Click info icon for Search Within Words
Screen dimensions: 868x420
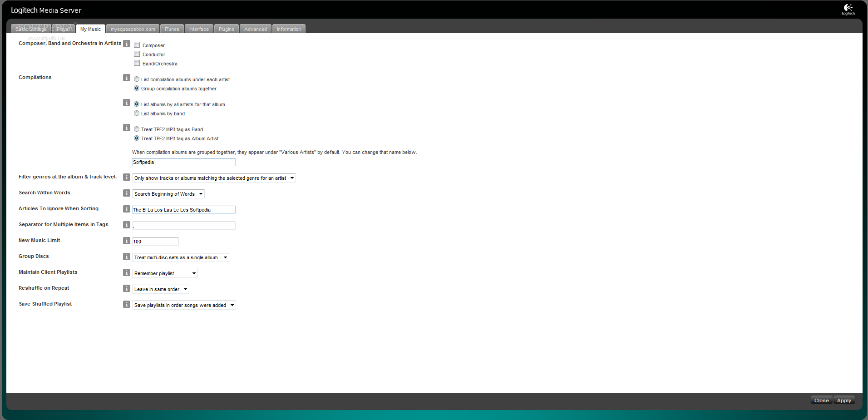[x=127, y=193]
